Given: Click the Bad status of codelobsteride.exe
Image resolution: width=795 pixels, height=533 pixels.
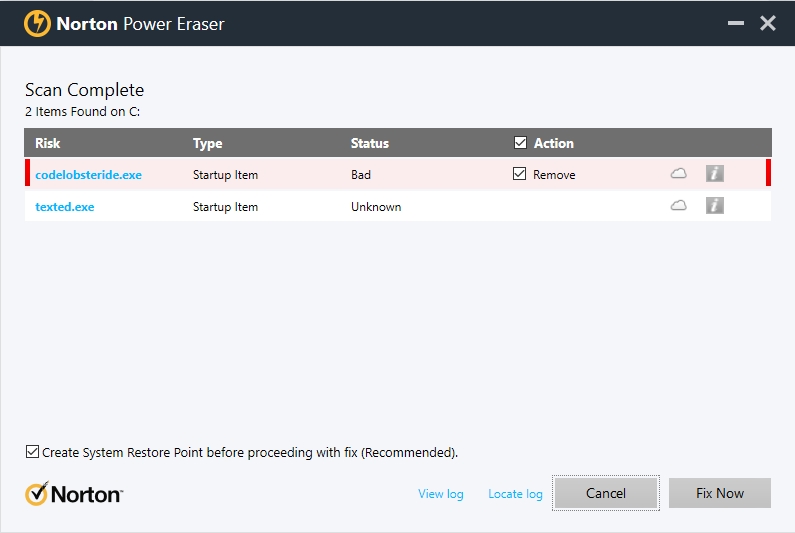Looking at the screenshot, I should click(360, 175).
